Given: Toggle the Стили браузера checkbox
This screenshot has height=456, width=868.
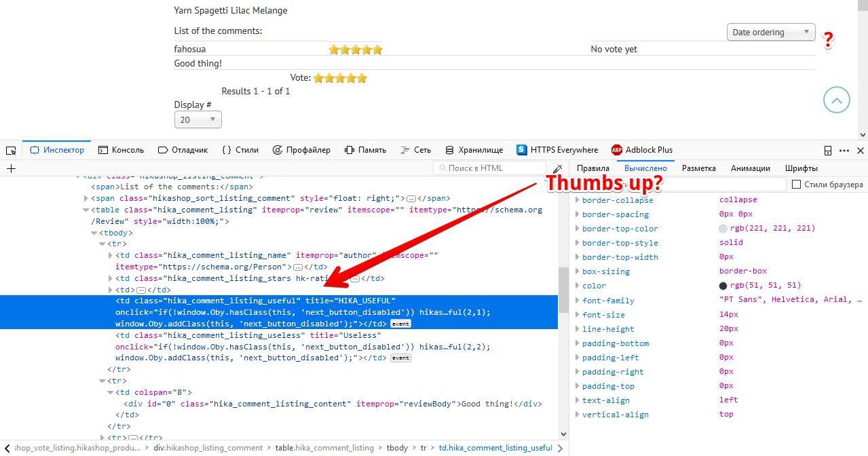Looking at the screenshot, I should 797,185.
